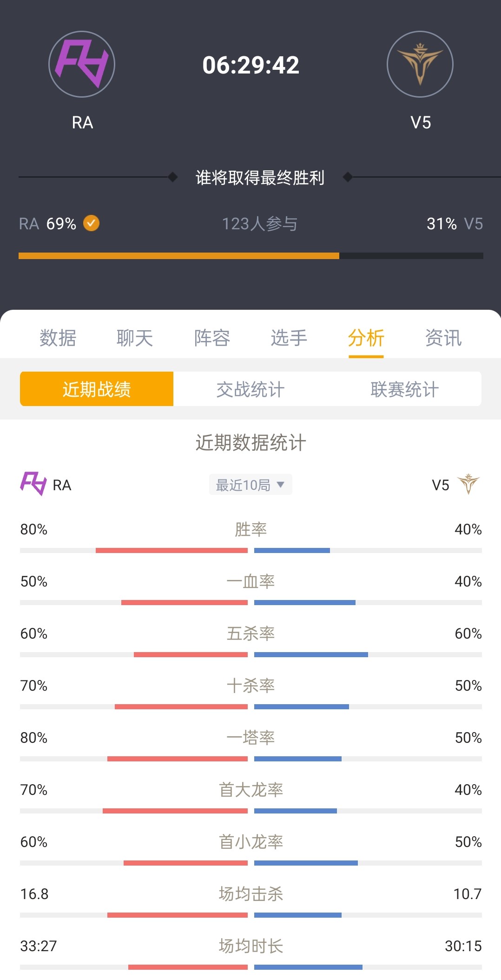The width and height of the screenshot is (501, 980).
Task: Select the 近期战绩 segment
Action: point(97,389)
